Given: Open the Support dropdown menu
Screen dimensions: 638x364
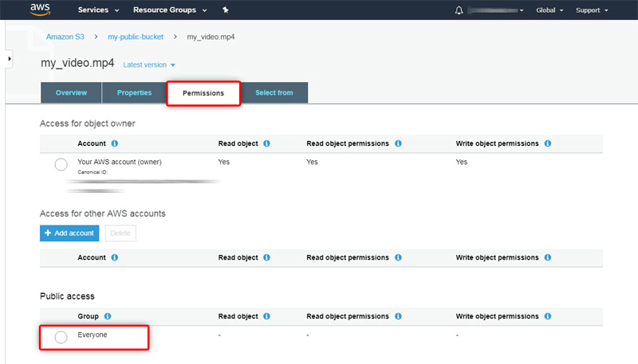Looking at the screenshot, I should (592, 10).
